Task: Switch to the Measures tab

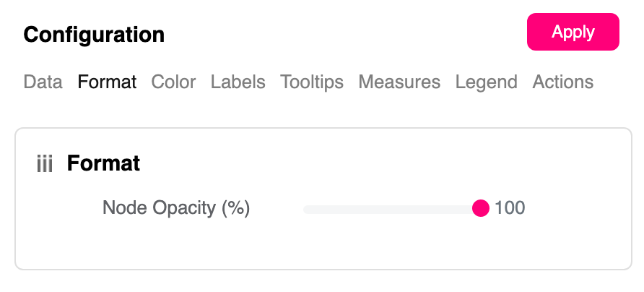Action: pos(399,82)
